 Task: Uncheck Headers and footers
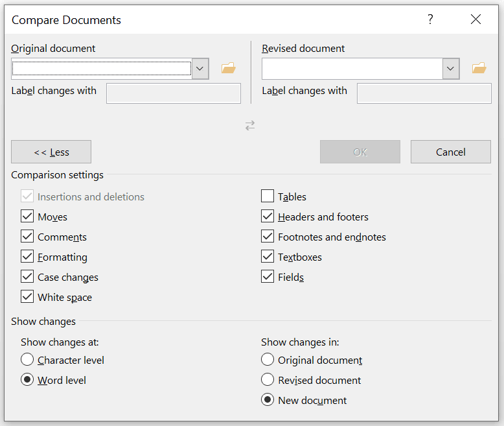pos(268,216)
